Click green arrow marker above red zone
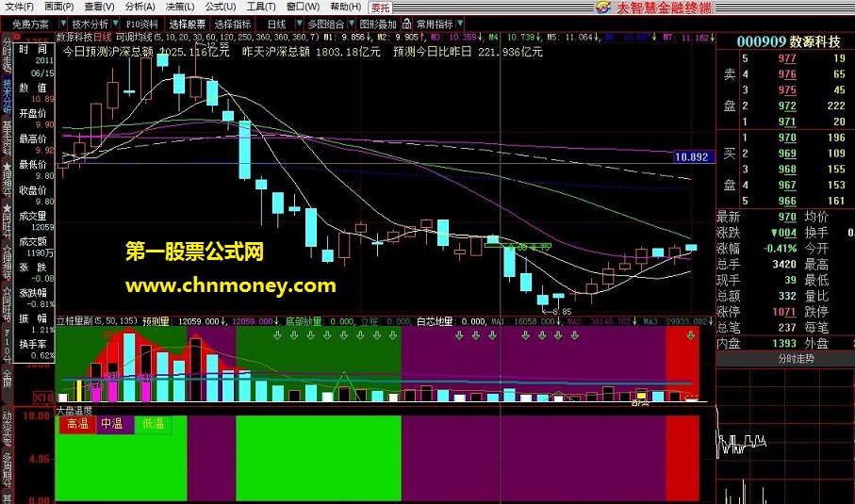The height and width of the screenshot is (504, 855). tap(691, 335)
